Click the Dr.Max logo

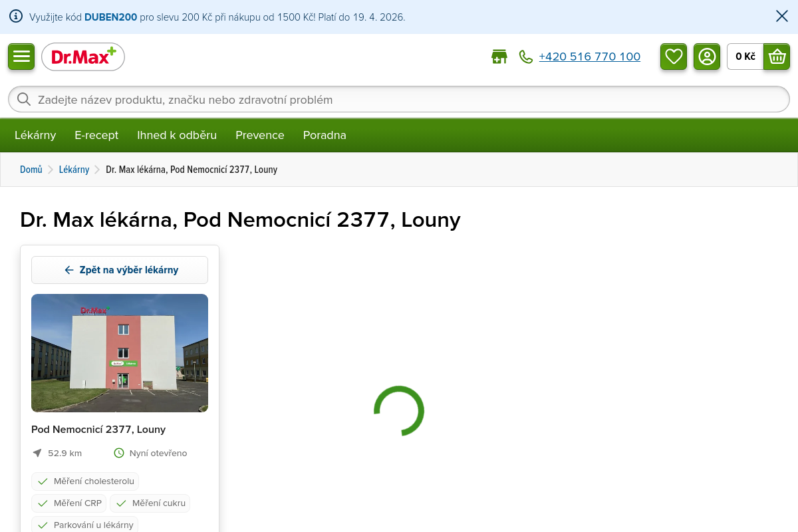pos(83,57)
